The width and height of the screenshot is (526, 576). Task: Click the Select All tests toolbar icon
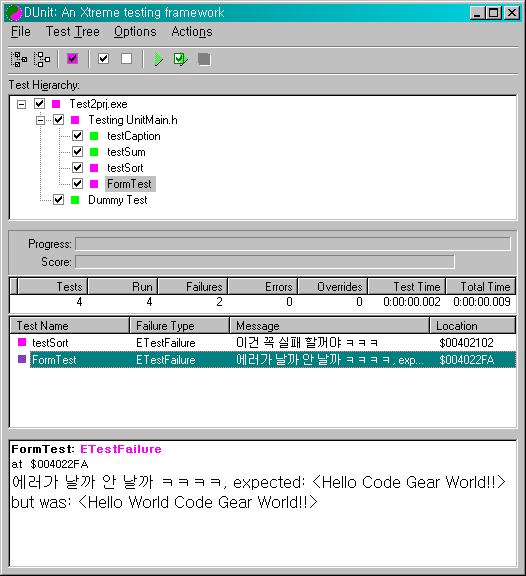coord(19,59)
